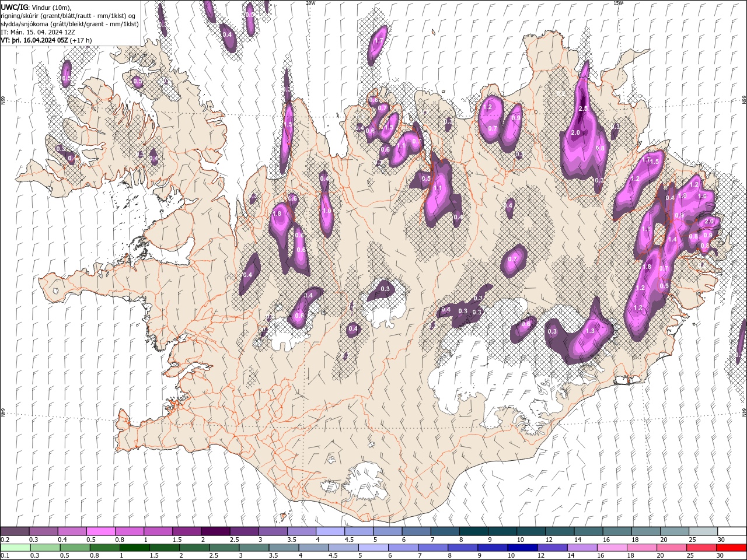Choose the violet rain swatch labelled 12
The width and height of the screenshot is (747, 560).
(x=552, y=548)
